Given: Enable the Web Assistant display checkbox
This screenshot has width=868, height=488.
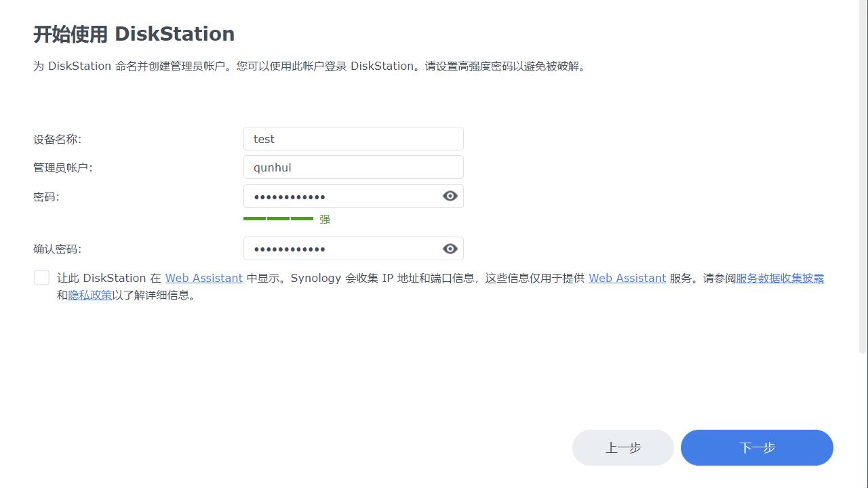Looking at the screenshot, I should pyautogui.click(x=41, y=277).
